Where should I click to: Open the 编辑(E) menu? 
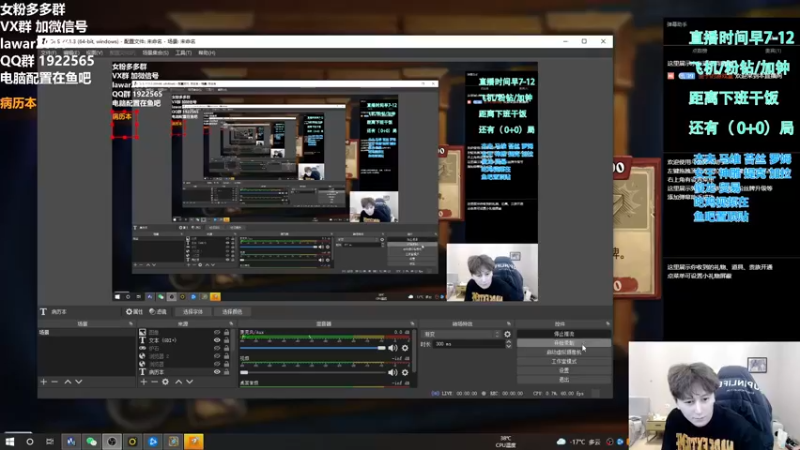(x=71, y=53)
